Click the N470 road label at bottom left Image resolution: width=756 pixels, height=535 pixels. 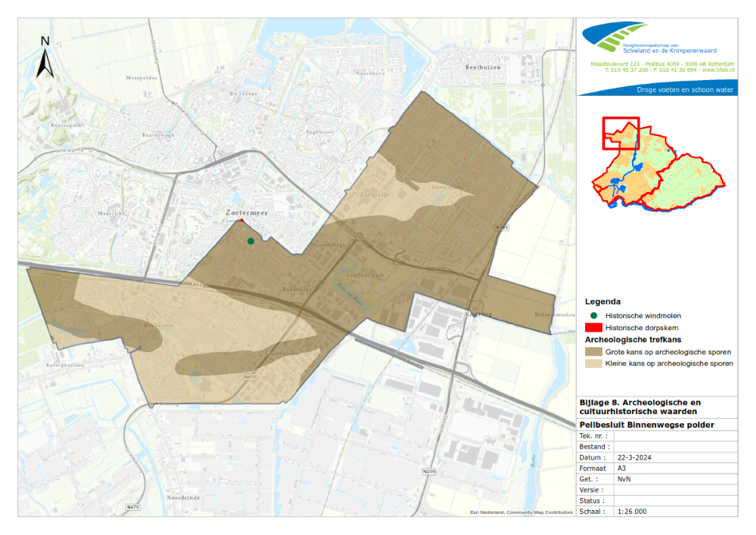(x=133, y=506)
